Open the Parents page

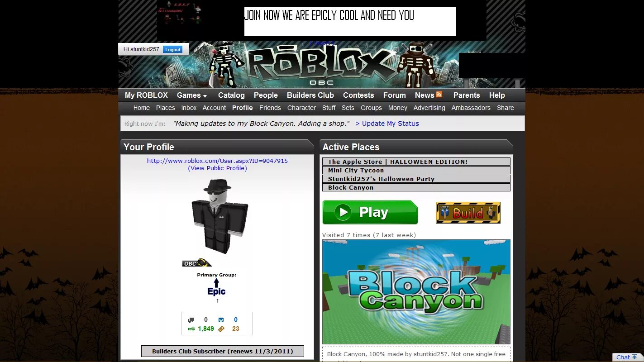467,95
